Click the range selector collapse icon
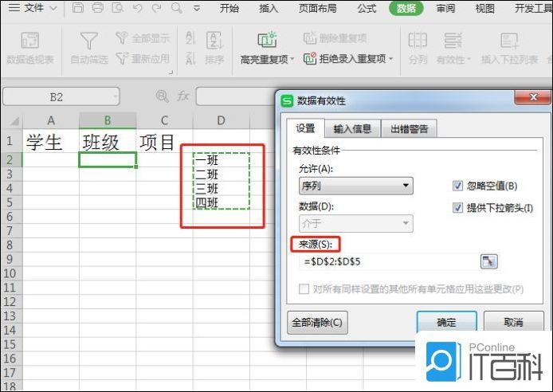Image resolution: width=553 pixels, height=392 pixels. (x=488, y=261)
